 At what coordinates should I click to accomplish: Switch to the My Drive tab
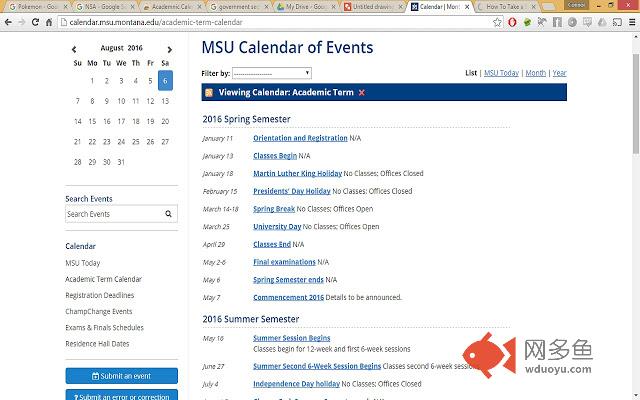(x=305, y=7)
